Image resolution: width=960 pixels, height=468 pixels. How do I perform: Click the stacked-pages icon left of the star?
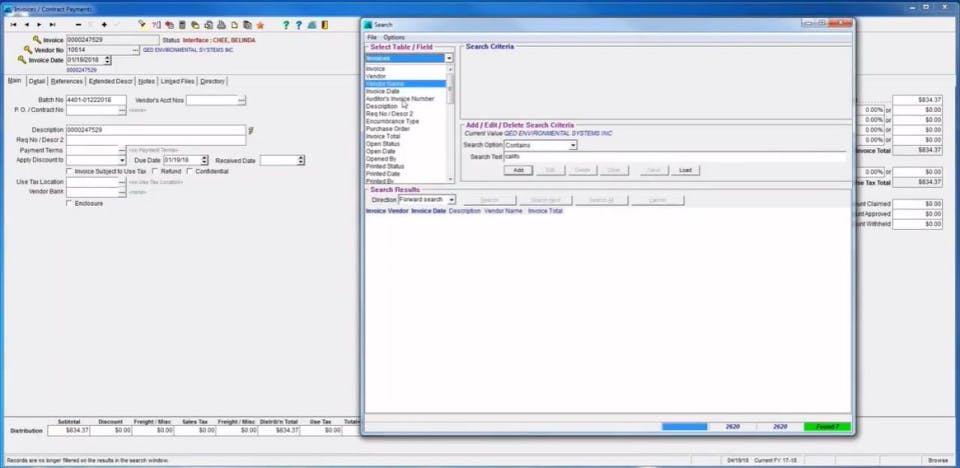pyautogui.click(x=247, y=25)
